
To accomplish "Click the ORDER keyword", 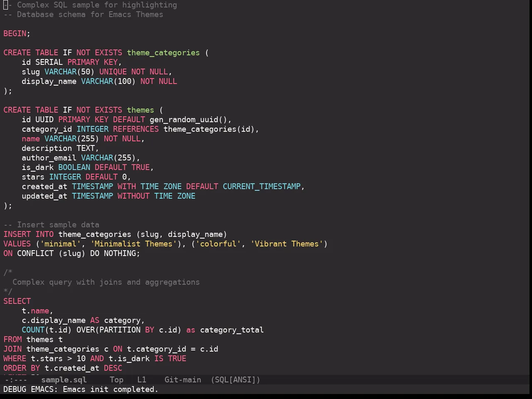I will [x=15, y=368].
